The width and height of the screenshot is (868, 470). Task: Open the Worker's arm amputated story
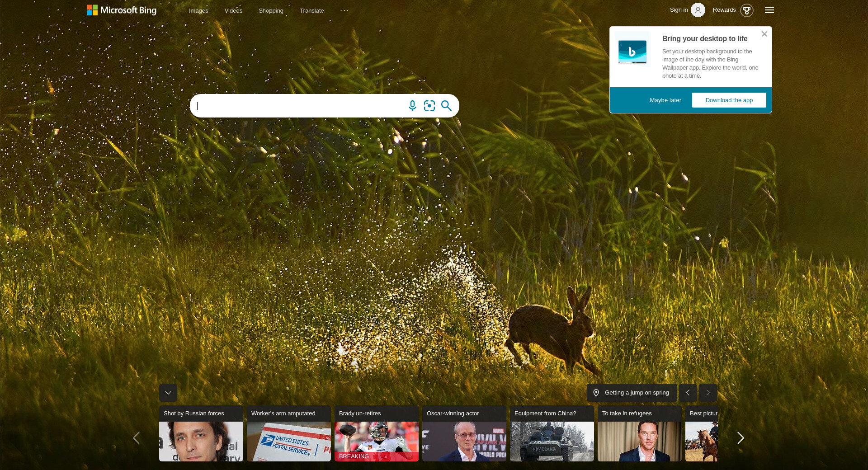point(289,433)
